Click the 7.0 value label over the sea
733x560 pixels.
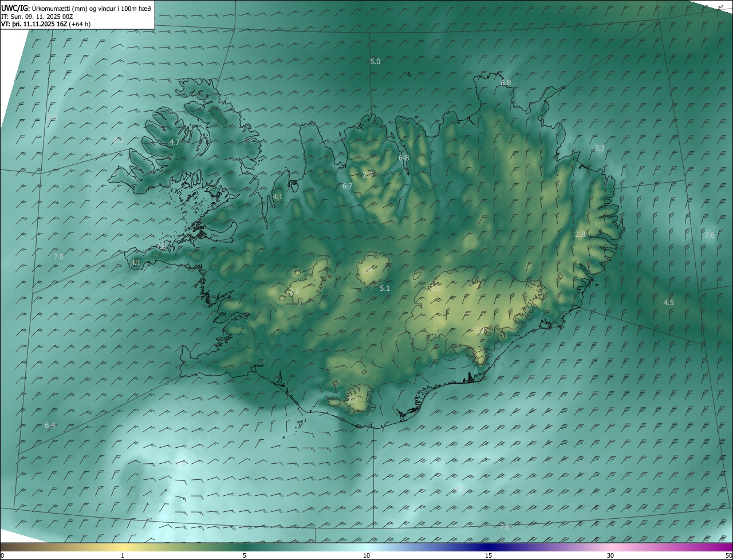pos(58,257)
